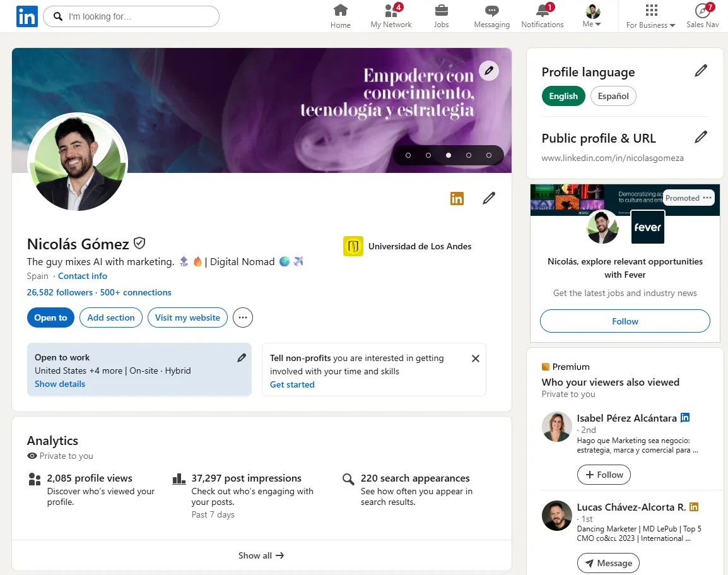Select English profile language
Viewport: 728px width, 575px height.
(x=563, y=96)
